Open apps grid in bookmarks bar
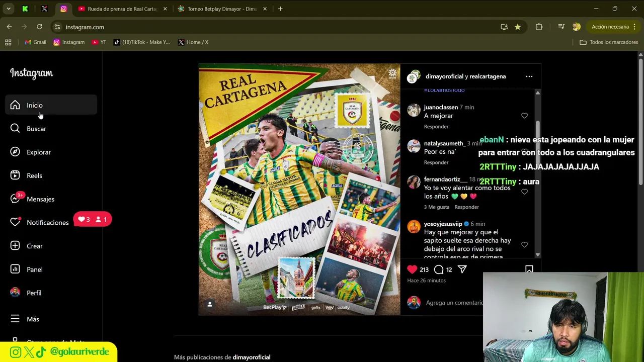 [x=8, y=42]
